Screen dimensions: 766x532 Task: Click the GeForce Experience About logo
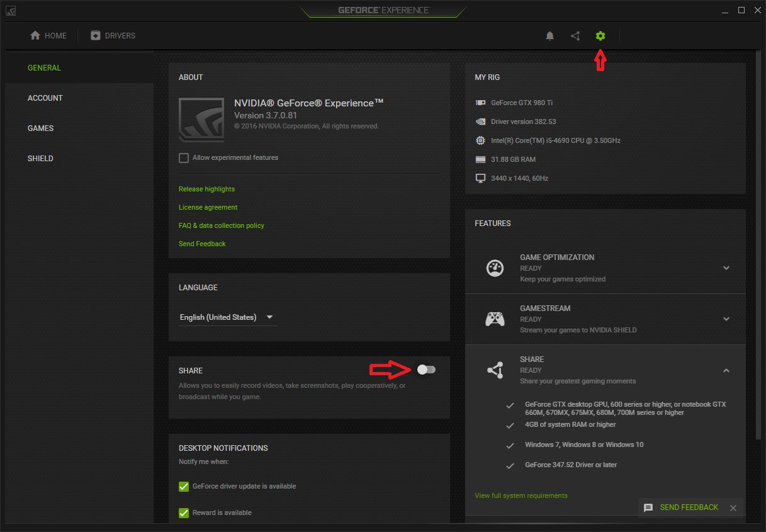click(x=201, y=120)
